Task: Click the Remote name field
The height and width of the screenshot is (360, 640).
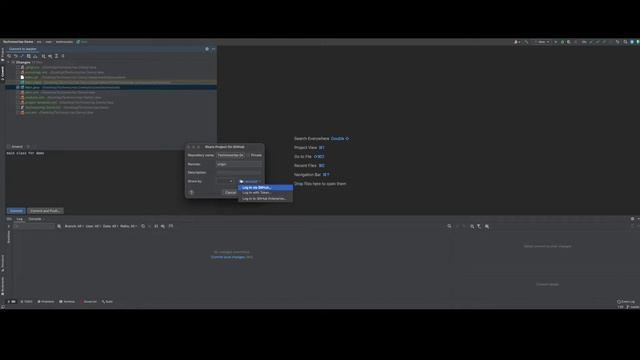Action: click(x=239, y=164)
